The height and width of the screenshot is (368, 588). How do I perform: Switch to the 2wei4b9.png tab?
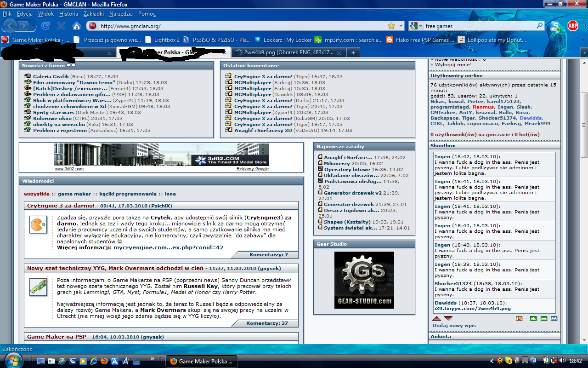[283, 52]
